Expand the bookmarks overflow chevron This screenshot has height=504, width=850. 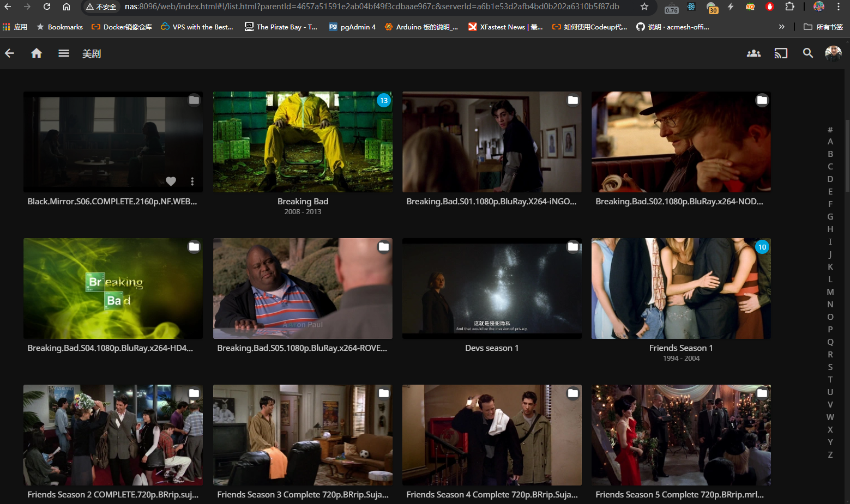782,27
